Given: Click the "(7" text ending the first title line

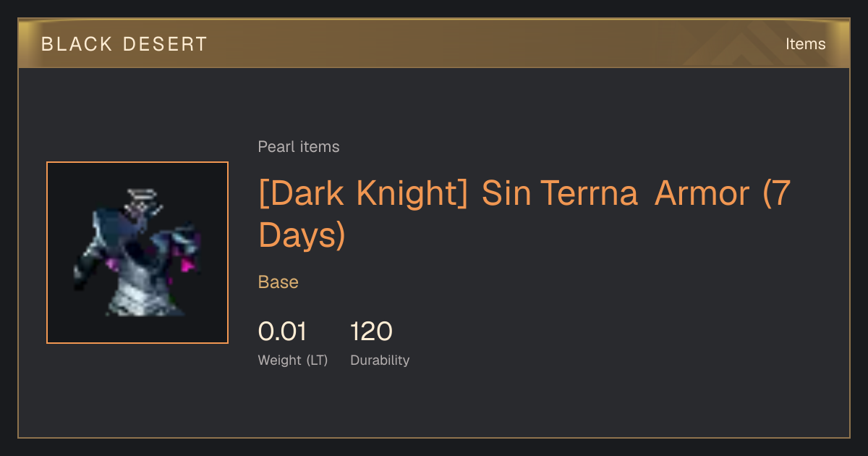Looking at the screenshot, I should click(x=778, y=194).
